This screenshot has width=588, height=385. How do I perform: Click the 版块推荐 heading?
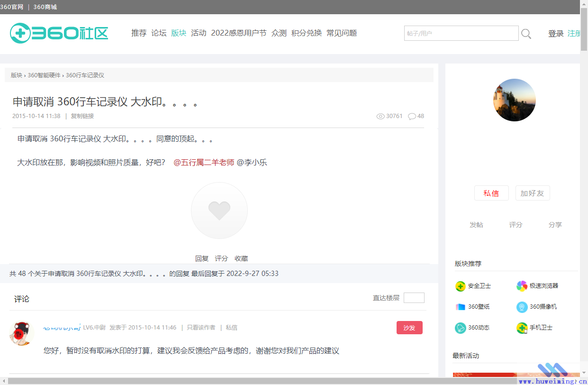468,264
